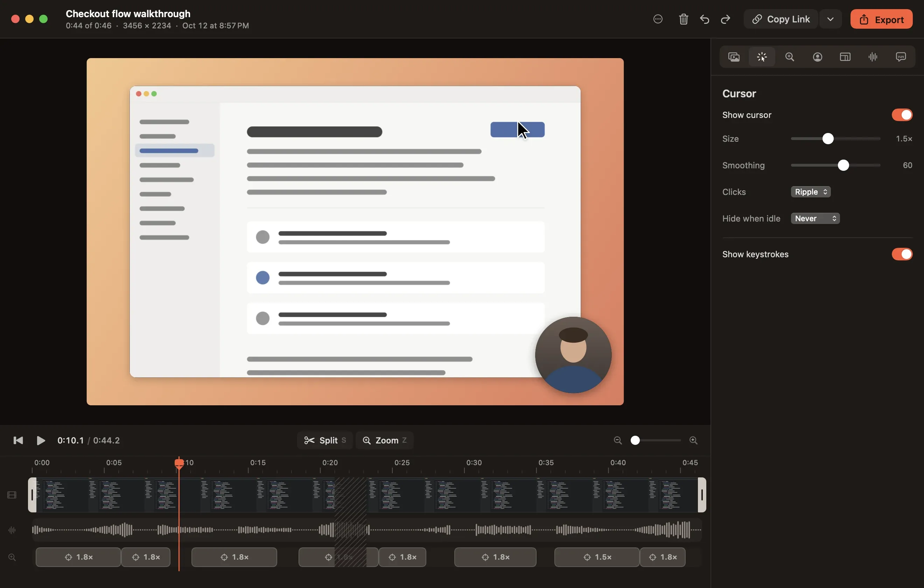The image size is (924, 588).
Task: Click the cursor Size slider knob
Action: coord(828,139)
